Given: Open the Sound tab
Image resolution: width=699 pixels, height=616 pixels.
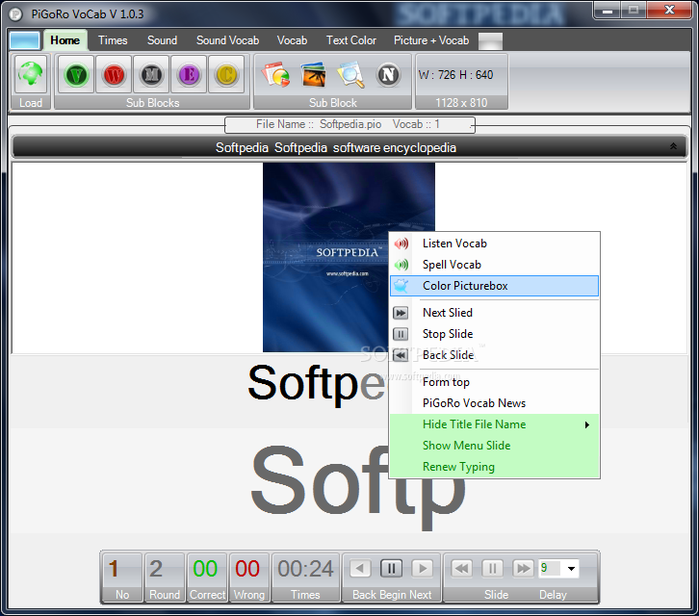Looking at the screenshot, I should tap(163, 40).
